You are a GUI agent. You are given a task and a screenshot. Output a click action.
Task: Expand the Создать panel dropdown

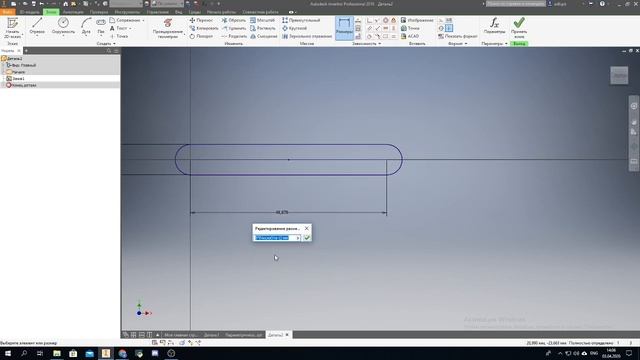point(106,43)
